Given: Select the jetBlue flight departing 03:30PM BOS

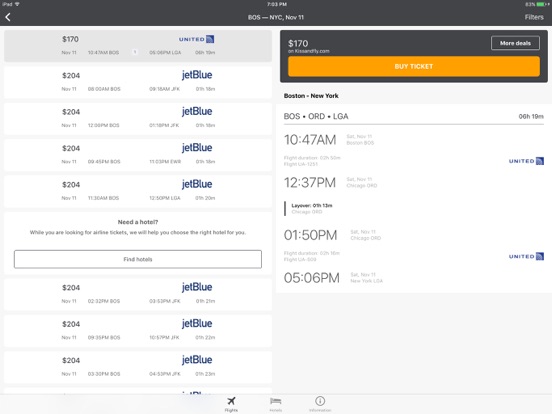Looking at the screenshot, I should (x=138, y=367).
